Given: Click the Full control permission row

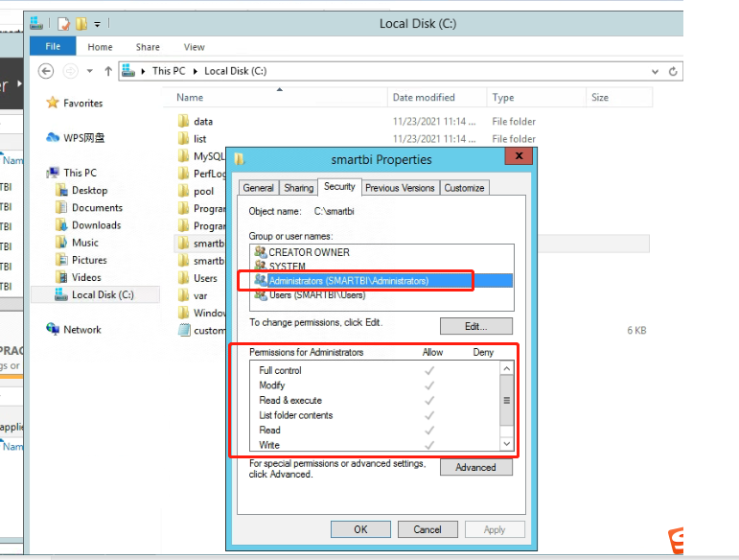Looking at the screenshot, I should 375,370.
